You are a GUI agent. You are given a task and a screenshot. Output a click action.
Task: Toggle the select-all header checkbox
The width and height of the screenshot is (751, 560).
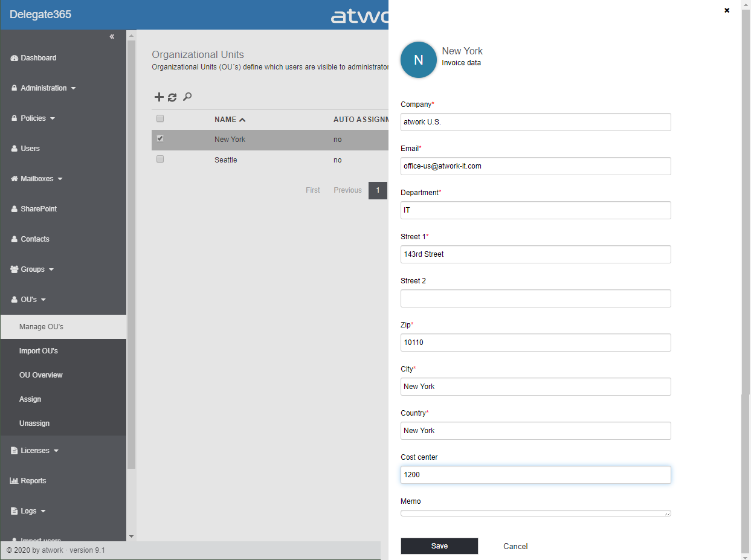click(x=160, y=118)
